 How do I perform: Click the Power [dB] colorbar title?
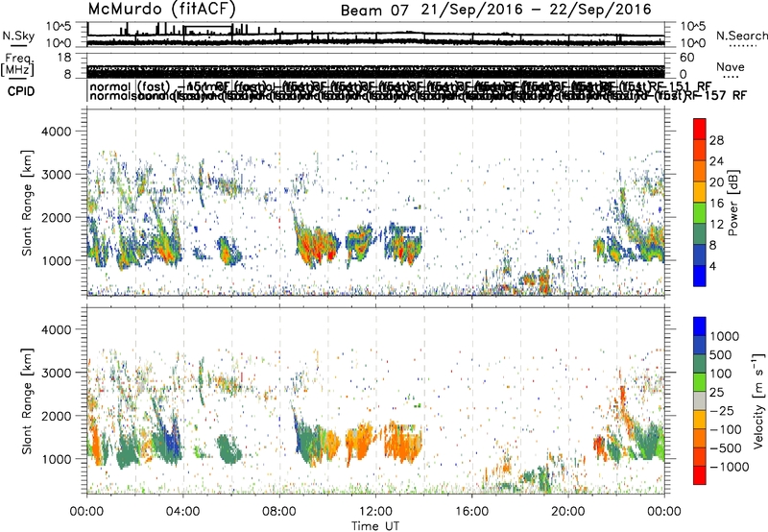pos(733,203)
